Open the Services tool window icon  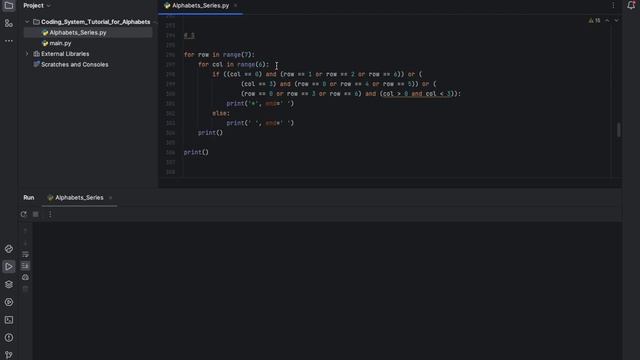[9, 302]
